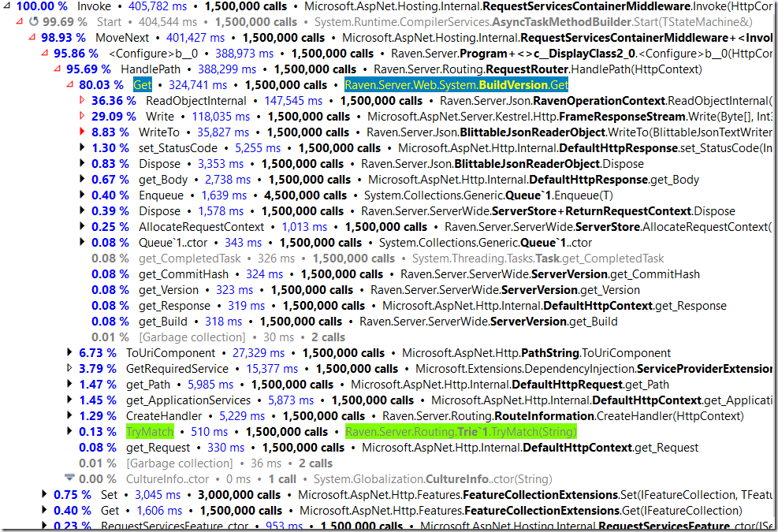
Task: Expand the 0.75 % Set node
Action: 45,494
